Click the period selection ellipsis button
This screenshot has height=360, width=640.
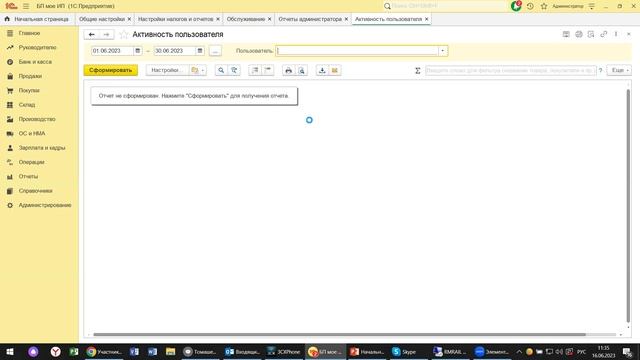coord(215,51)
